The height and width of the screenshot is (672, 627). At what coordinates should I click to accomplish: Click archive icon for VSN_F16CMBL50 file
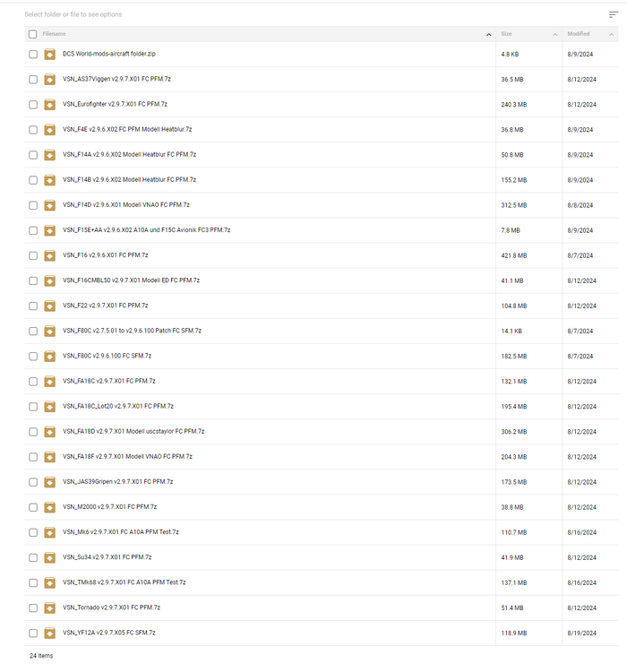tap(50, 280)
